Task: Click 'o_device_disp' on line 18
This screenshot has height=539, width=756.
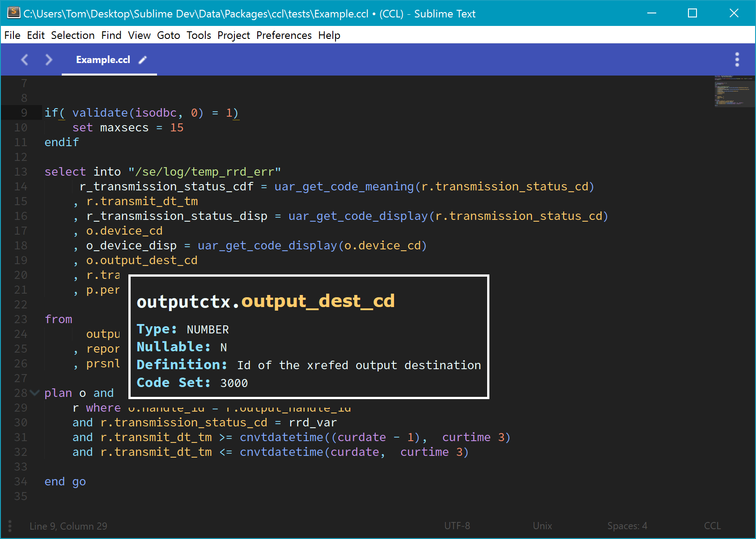Action: tap(132, 246)
